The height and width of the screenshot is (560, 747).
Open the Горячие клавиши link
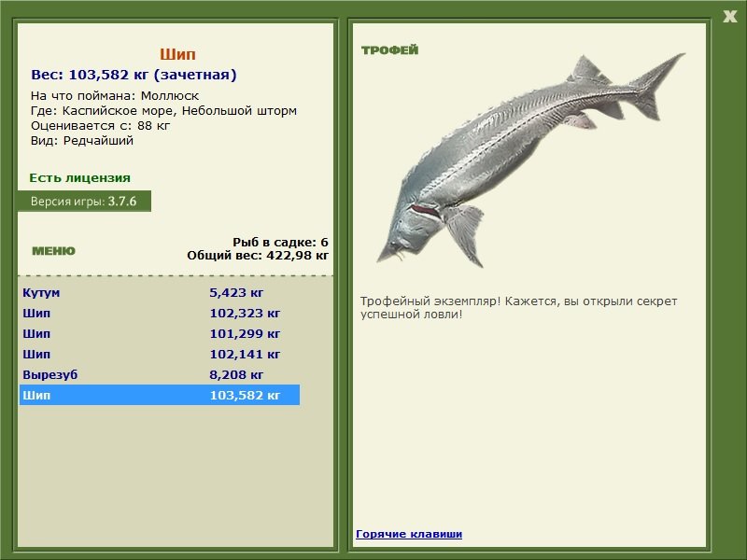[x=409, y=534]
